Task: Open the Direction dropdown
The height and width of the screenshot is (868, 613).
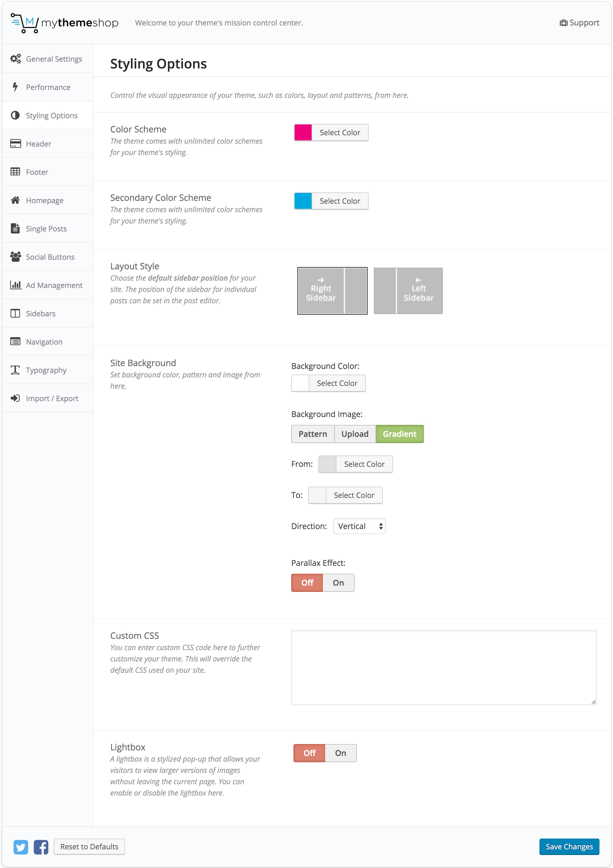Action: (x=359, y=526)
